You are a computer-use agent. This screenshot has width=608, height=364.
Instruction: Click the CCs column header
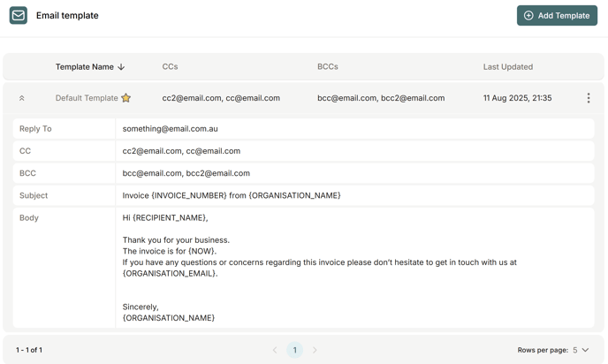pyautogui.click(x=170, y=67)
